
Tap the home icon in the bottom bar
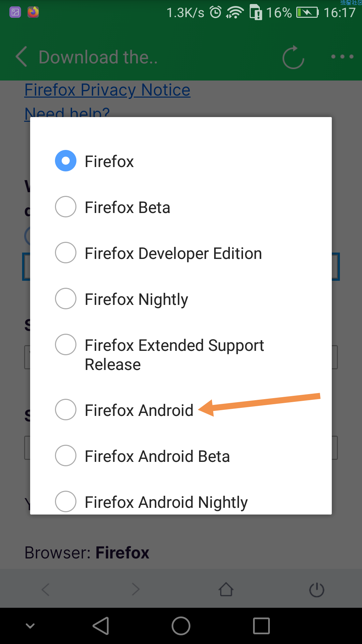pyautogui.click(x=226, y=589)
